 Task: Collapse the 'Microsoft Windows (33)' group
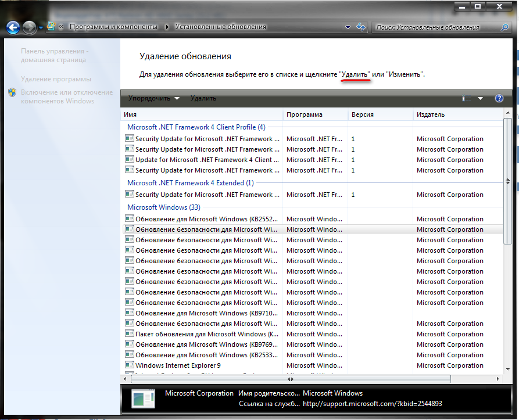[164, 207]
